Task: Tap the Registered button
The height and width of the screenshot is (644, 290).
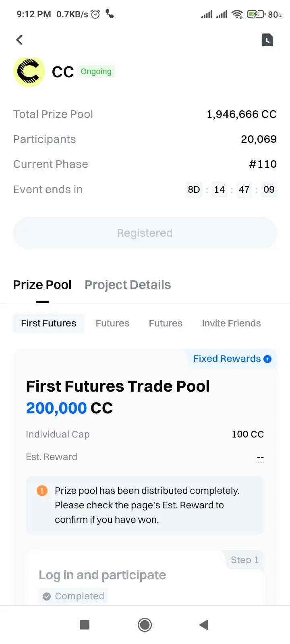Action: tap(145, 233)
